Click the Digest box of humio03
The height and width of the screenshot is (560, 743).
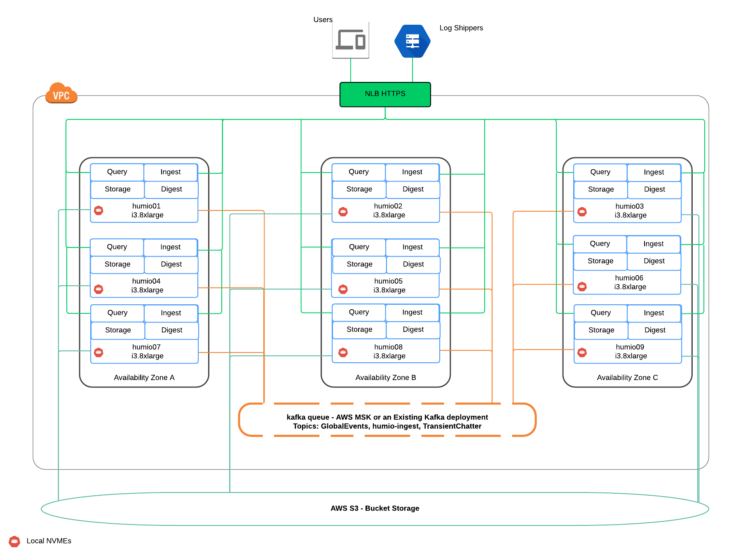[654, 189]
